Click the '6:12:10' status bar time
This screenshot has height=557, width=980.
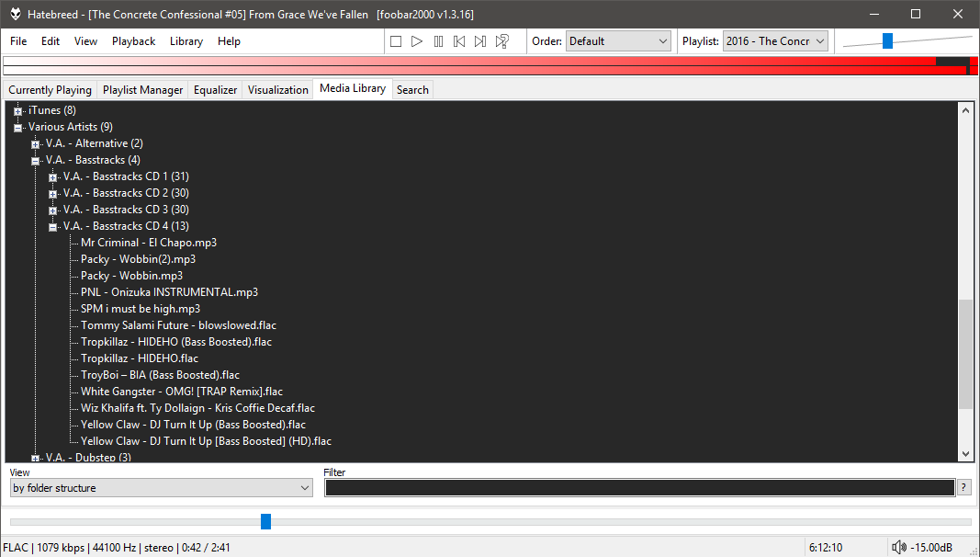point(826,548)
